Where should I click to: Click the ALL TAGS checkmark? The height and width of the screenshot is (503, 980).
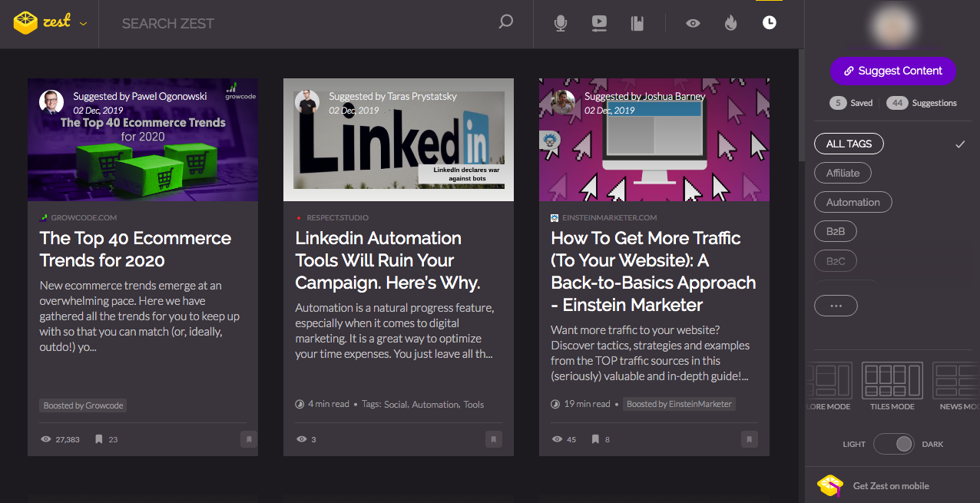tap(959, 144)
